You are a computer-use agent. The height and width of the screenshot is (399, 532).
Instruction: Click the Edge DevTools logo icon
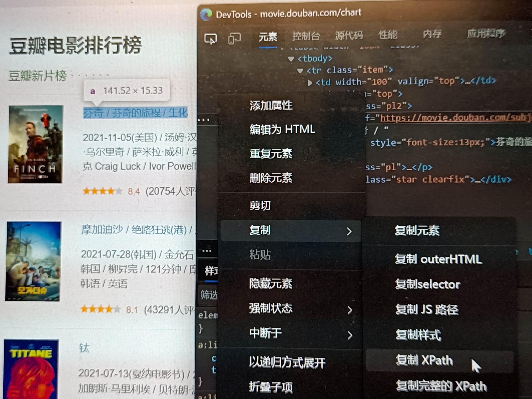206,14
